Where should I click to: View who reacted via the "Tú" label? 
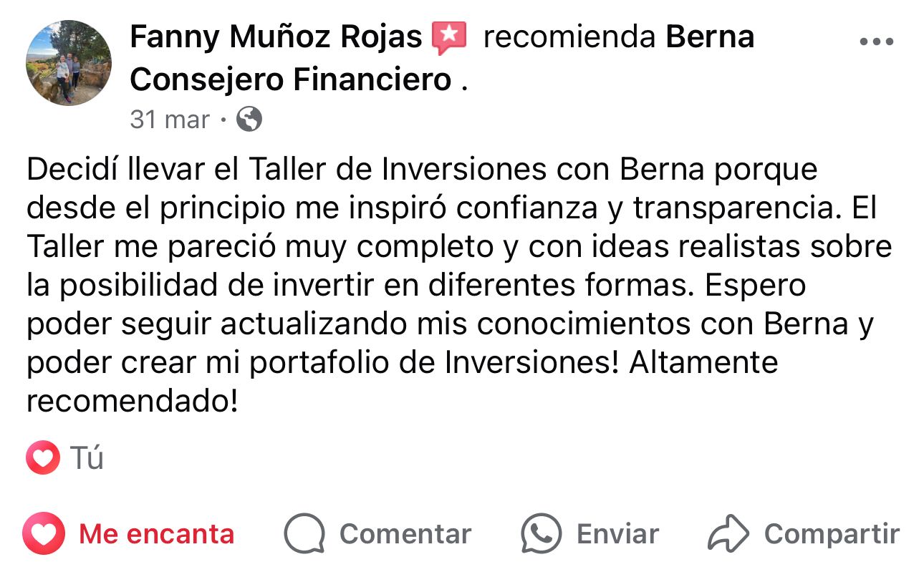pyautogui.click(x=87, y=458)
